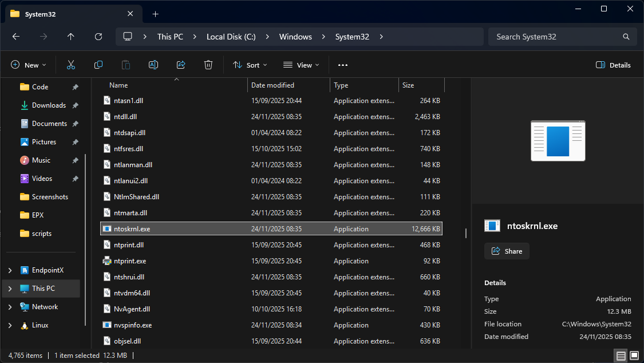The width and height of the screenshot is (644, 363).
Task: Click the Search System32 field
Action: point(555,37)
